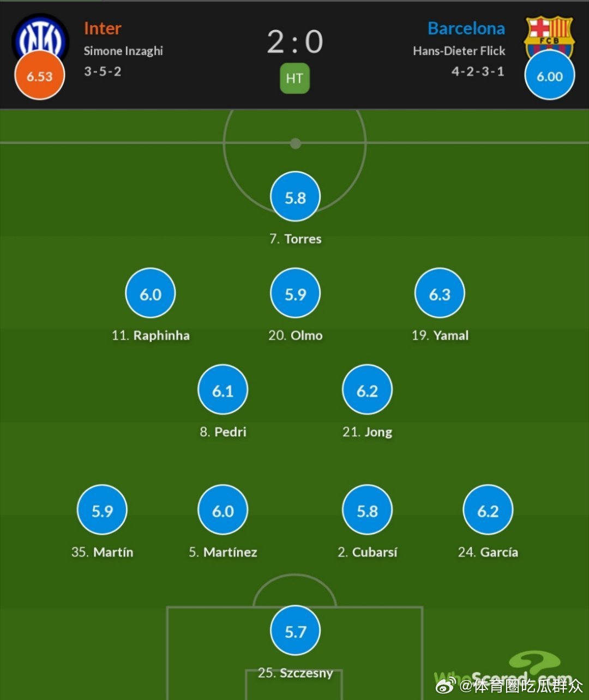Click the green HT status badge
The image size is (589, 700).
pos(294,79)
